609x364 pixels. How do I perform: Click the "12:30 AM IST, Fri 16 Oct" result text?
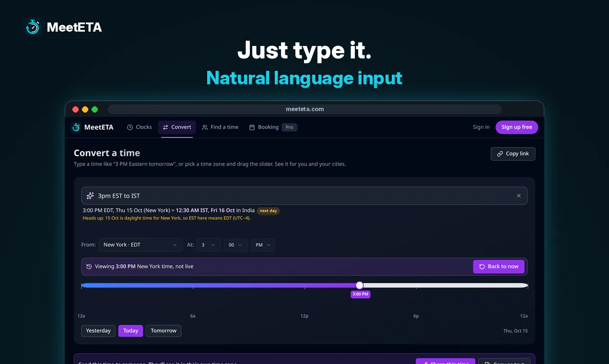coord(206,211)
